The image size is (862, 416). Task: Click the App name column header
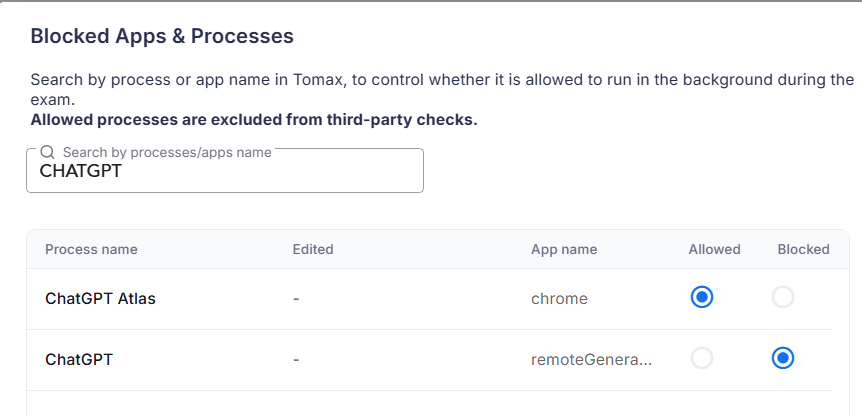click(x=564, y=249)
